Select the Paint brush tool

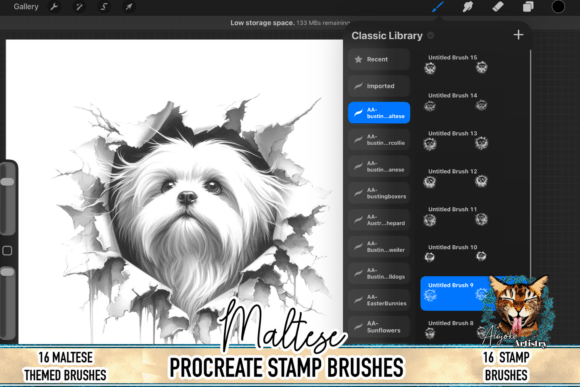[x=438, y=6]
